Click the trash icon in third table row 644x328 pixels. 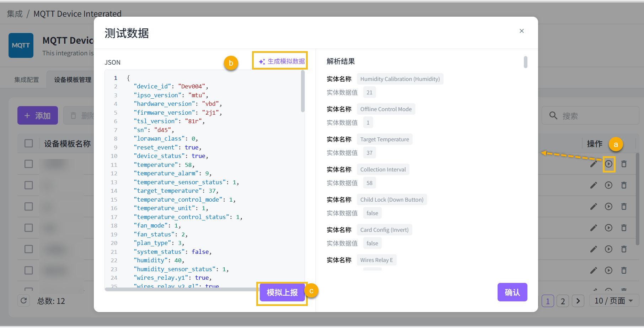pos(624,207)
